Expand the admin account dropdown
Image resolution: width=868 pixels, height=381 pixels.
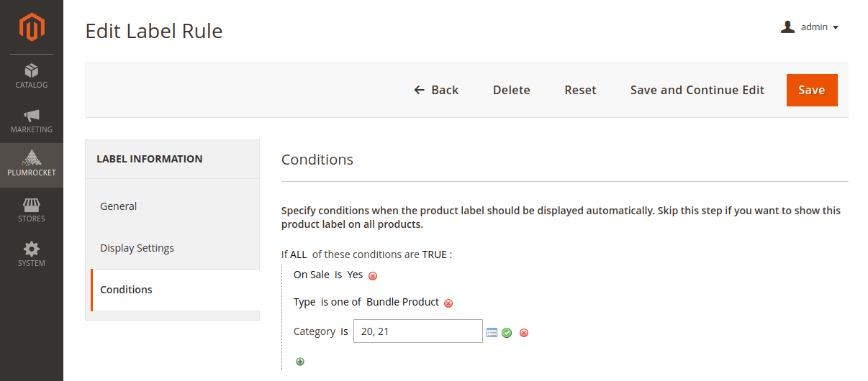click(x=810, y=27)
